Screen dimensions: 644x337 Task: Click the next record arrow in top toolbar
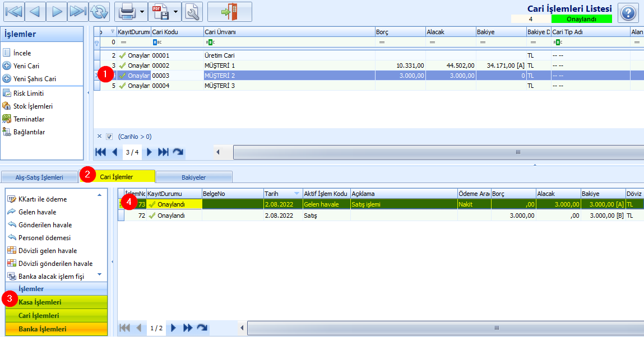[57, 12]
